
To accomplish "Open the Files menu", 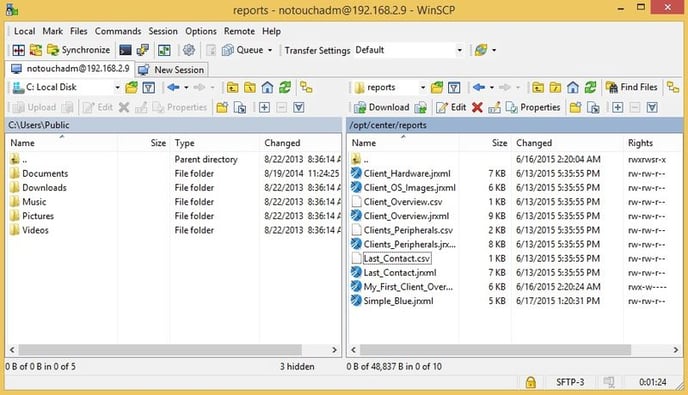I will click(x=79, y=31).
